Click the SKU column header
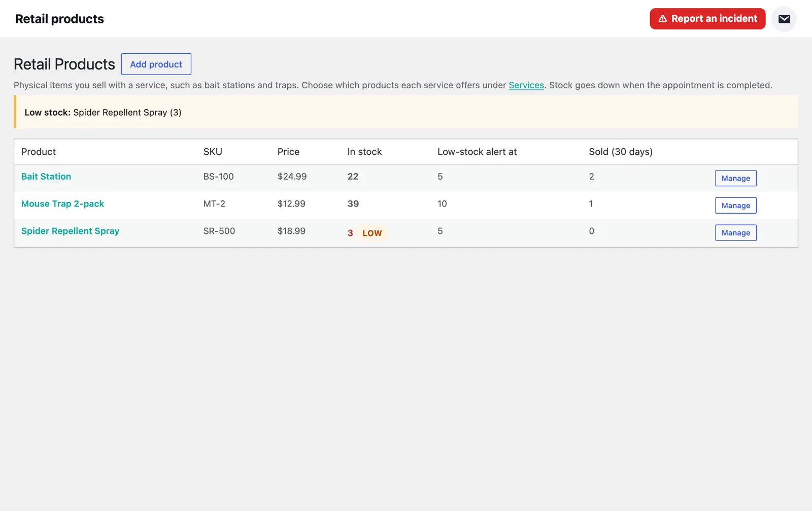 tap(213, 152)
